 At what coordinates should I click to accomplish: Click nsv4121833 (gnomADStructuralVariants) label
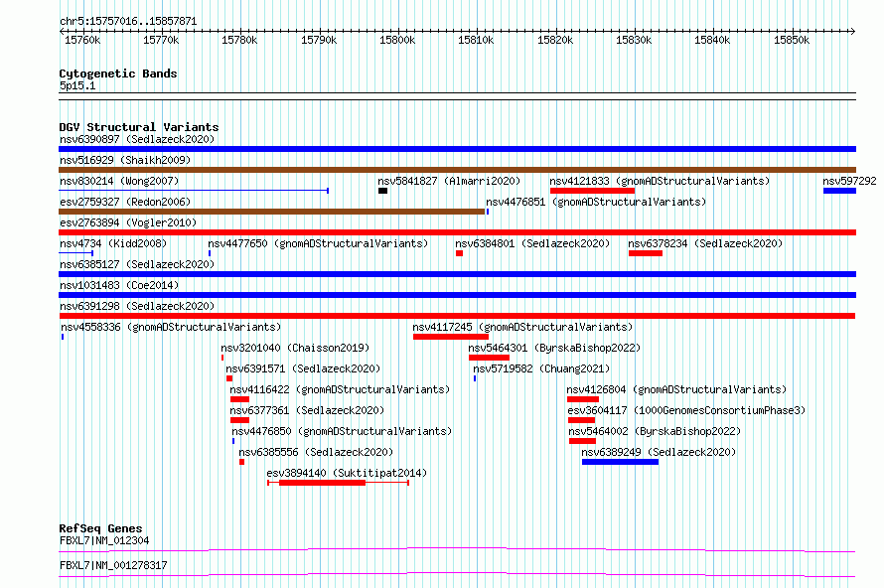(x=660, y=181)
